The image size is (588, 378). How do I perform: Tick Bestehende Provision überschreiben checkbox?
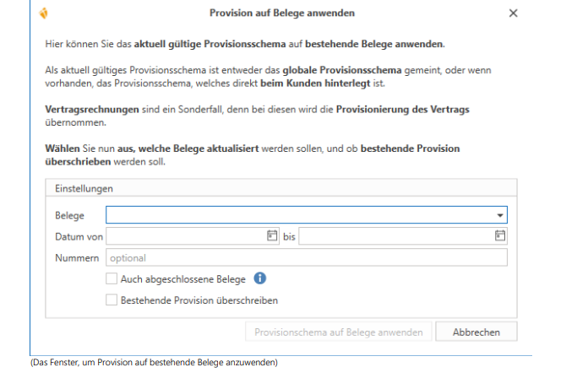click(x=112, y=300)
